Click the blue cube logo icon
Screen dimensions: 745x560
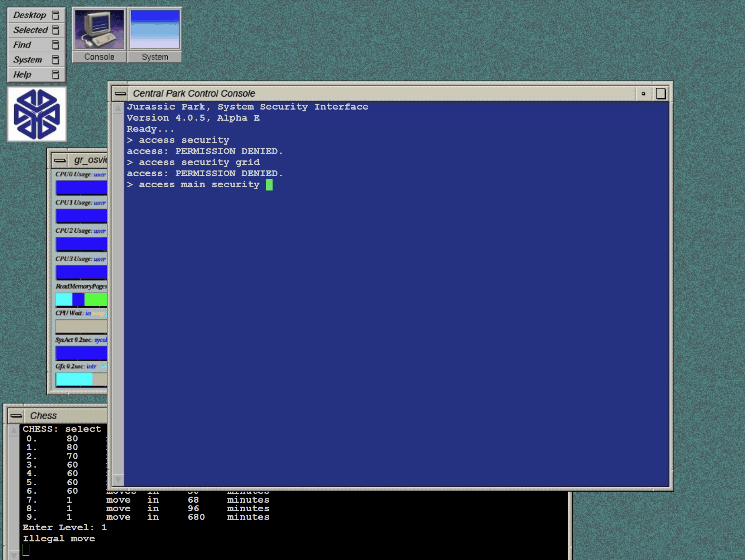[37, 114]
